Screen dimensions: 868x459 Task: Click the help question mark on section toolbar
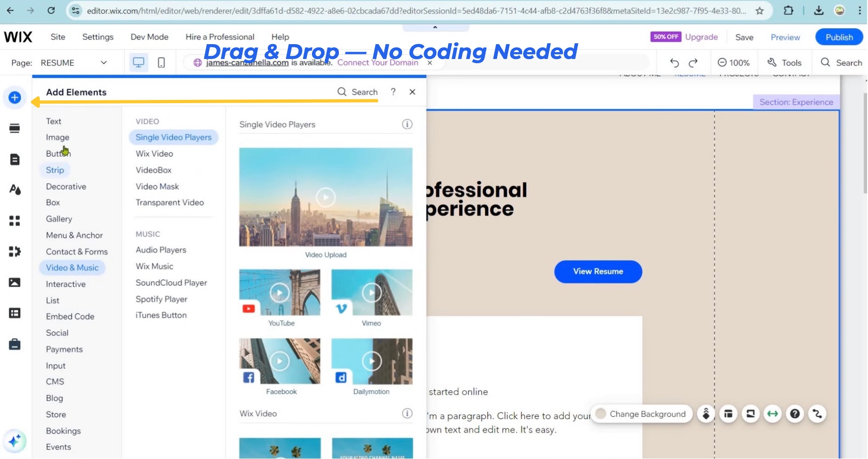pos(795,413)
